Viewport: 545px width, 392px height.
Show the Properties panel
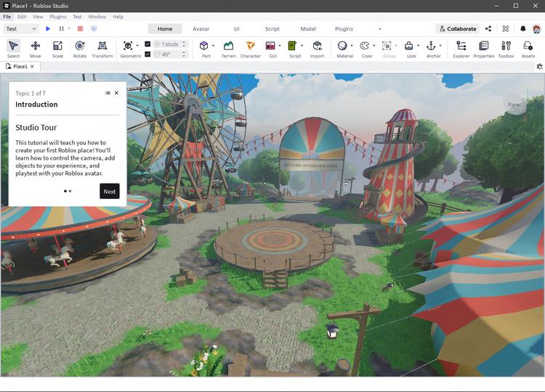tap(483, 49)
